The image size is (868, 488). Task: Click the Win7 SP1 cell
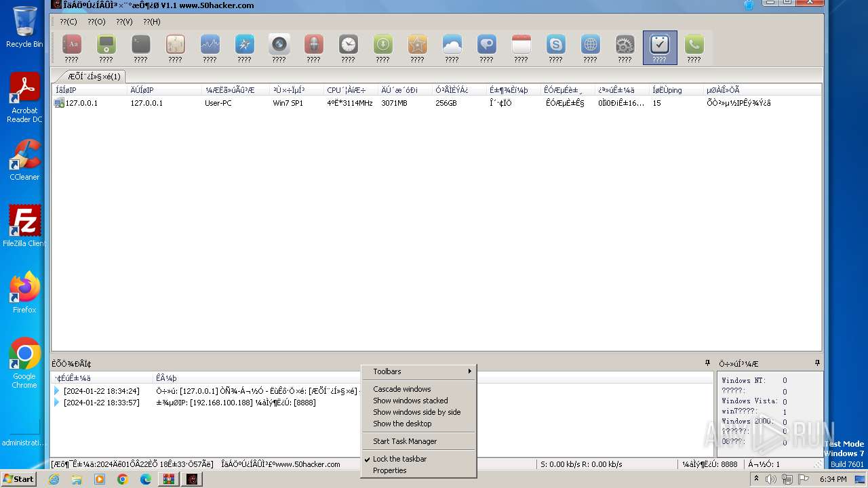coord(288,103)
